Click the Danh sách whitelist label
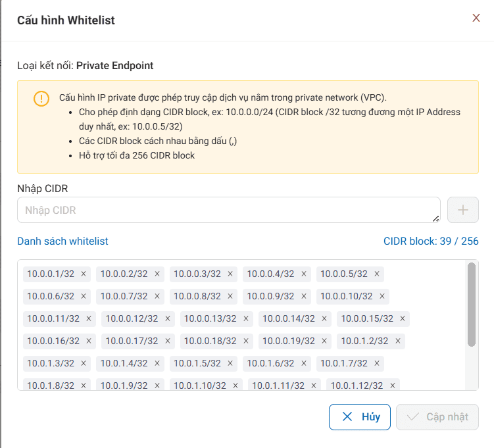This screenshot has width=494, height=448. (x=62, y=241)
